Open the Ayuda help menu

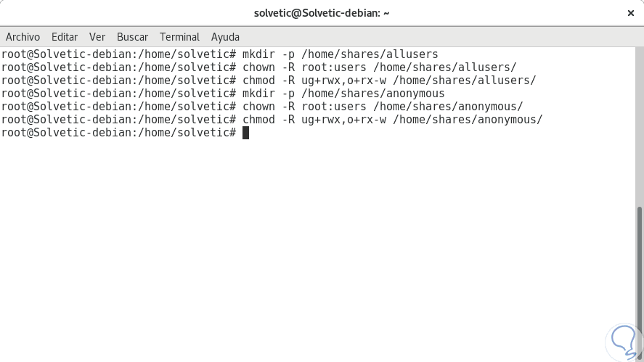click(x=225, y=36)
